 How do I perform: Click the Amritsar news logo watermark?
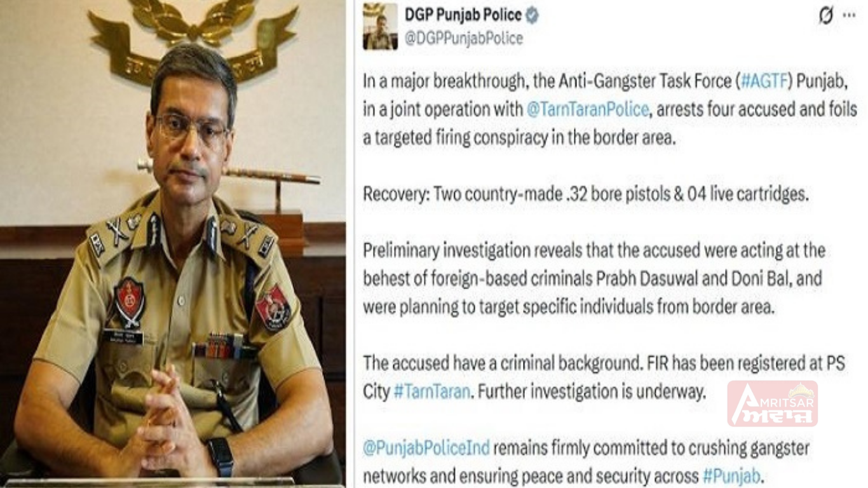click(773, 403)
